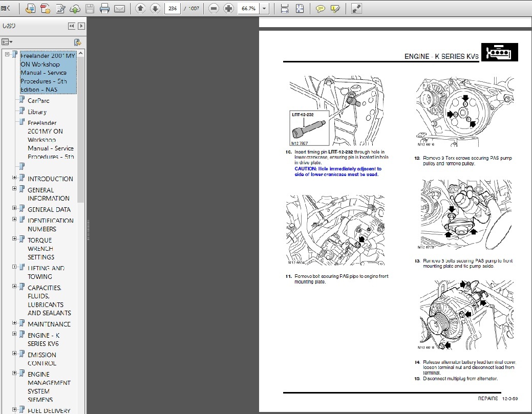Go to the previous page arrow

tap(140, 9)
